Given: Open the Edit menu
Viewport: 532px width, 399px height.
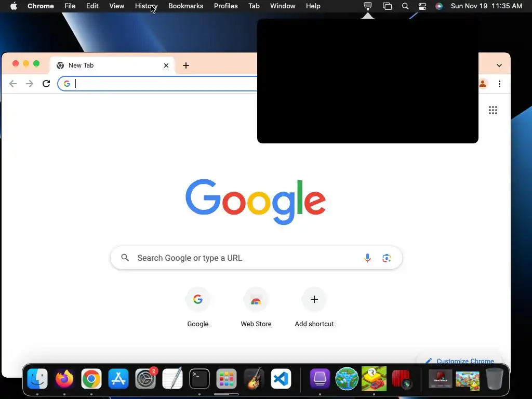Looking at the screenshot, I should pyautogui.click(x=92, y=6).
